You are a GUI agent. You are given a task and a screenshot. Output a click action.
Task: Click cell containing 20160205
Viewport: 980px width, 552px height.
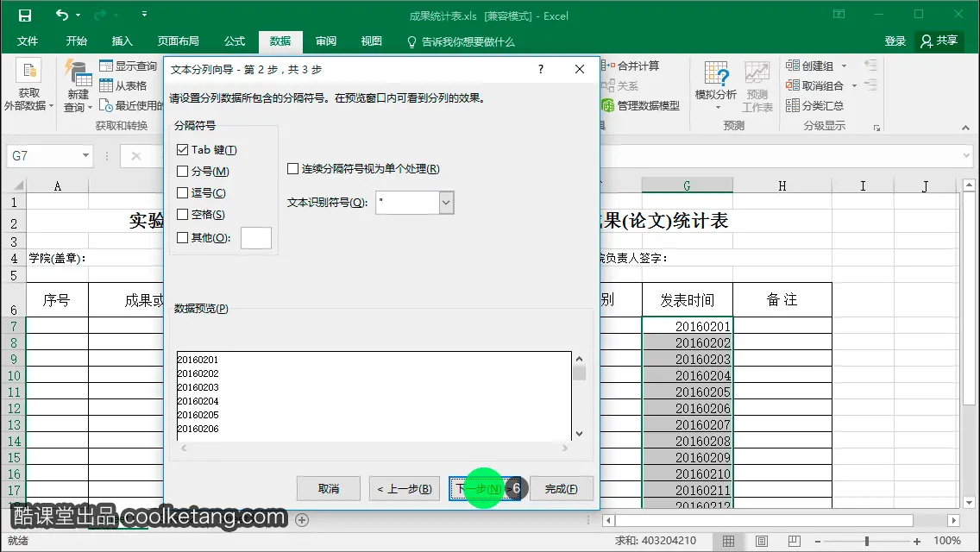(x=688, y=392)
